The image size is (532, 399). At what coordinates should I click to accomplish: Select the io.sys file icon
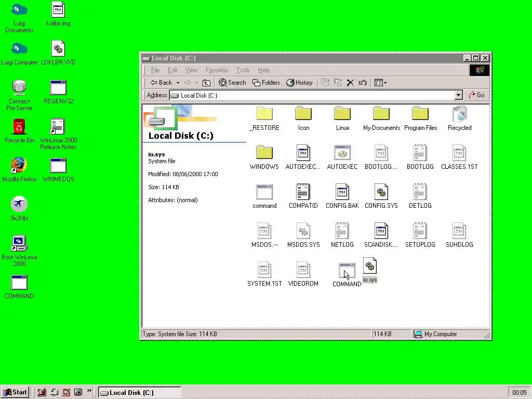coord(370,265)
